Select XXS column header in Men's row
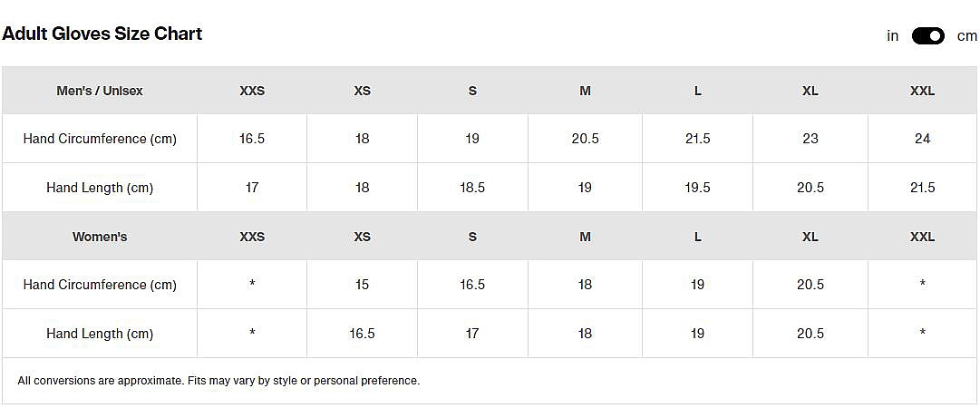 pyautogui.click(x=252, y=91)
